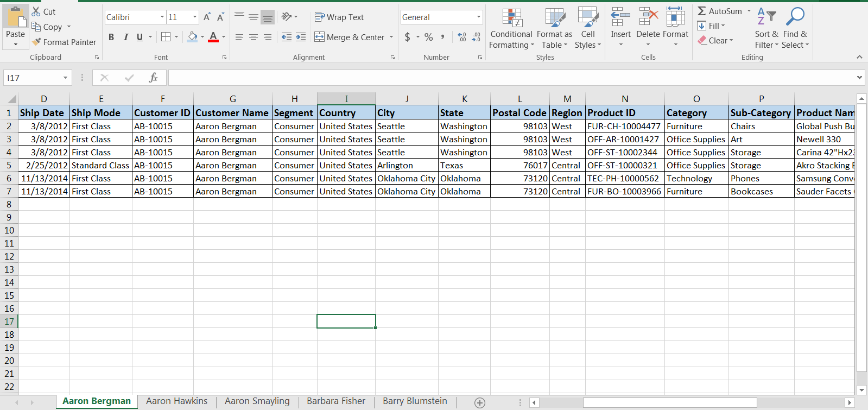Click the Merge & Center button
The width and height of the screenshot is (868, 410).
pos(349,37)
